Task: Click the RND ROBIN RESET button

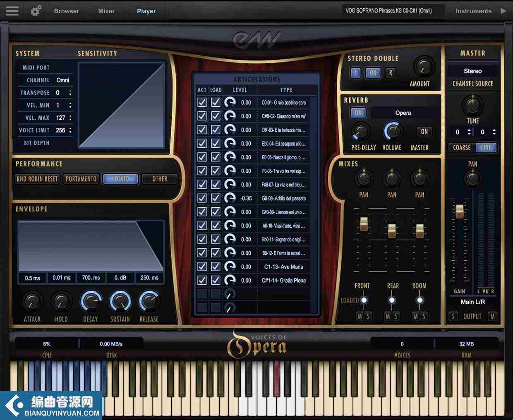Action: point(37,179)
